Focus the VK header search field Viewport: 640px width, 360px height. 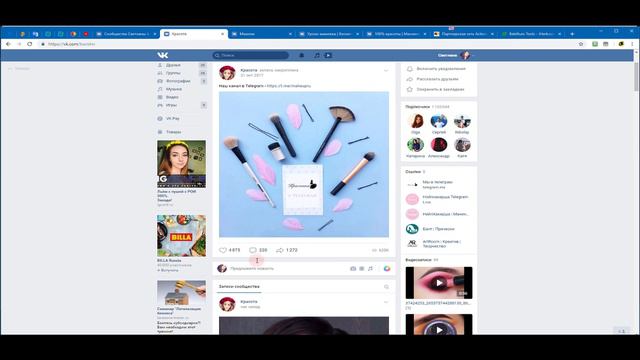pyautogui.click(x=251, y=55)
